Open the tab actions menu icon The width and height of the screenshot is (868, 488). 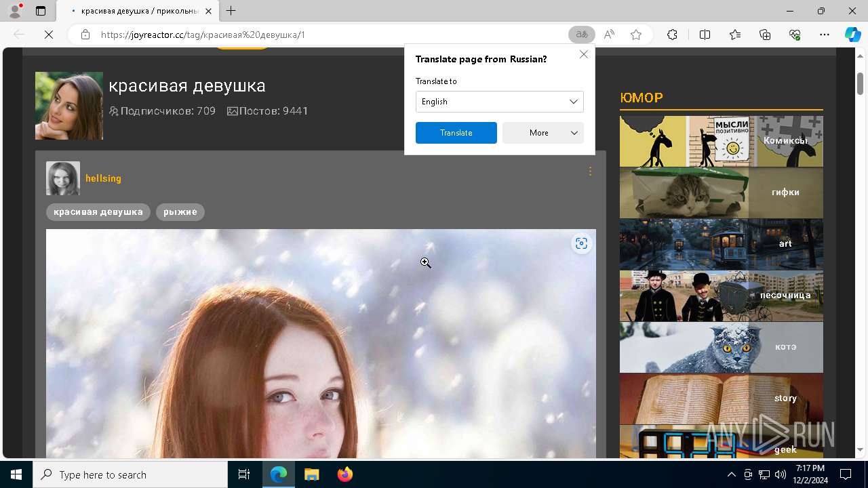[x=41, y=11]
